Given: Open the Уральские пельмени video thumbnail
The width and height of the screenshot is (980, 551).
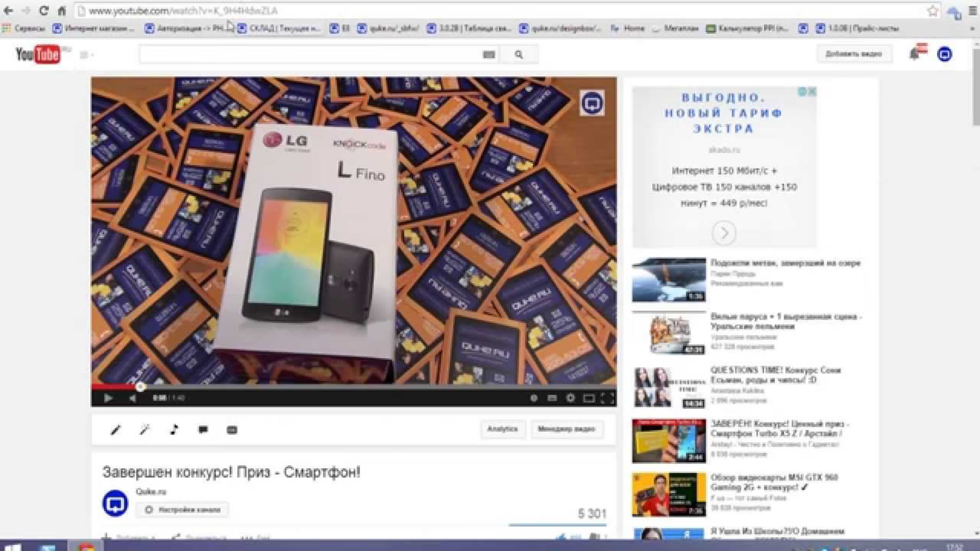Looking at the screenshot, I should tap(669, 333).
